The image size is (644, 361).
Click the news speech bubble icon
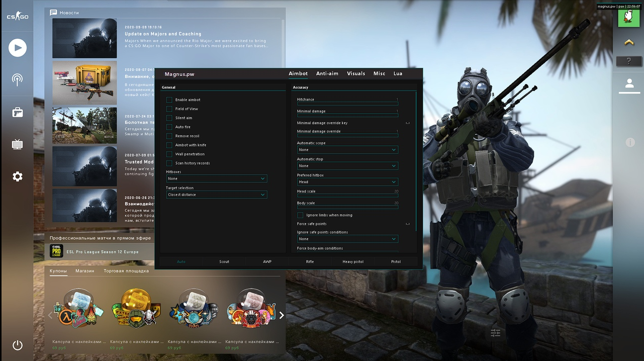point(53,13)
